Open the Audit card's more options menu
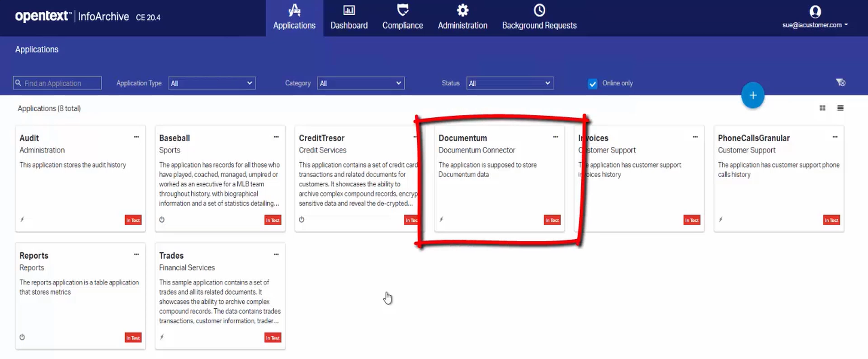Viewport: 868px width, 359px height. (137, 137)
